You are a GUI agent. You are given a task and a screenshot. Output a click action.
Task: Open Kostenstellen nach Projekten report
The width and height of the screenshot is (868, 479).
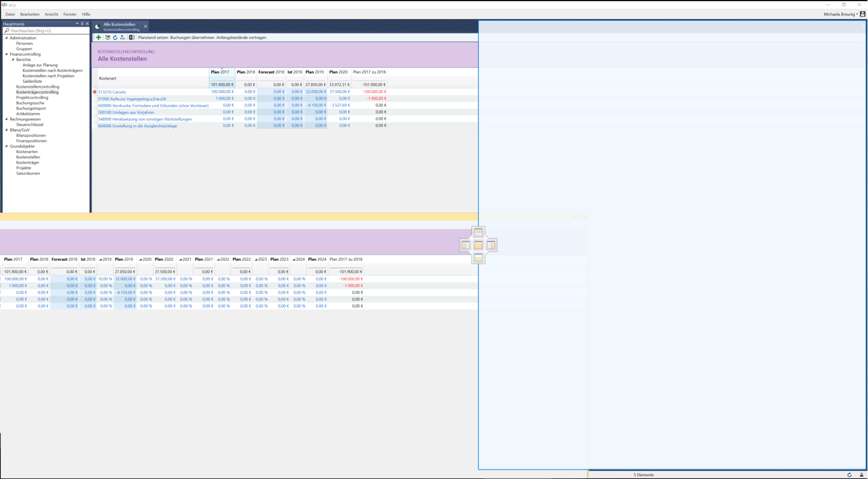click(48, 76)
